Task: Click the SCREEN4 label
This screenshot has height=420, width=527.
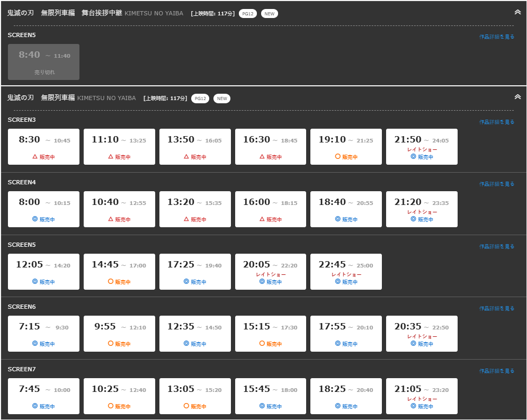Action: pos(22,182)
